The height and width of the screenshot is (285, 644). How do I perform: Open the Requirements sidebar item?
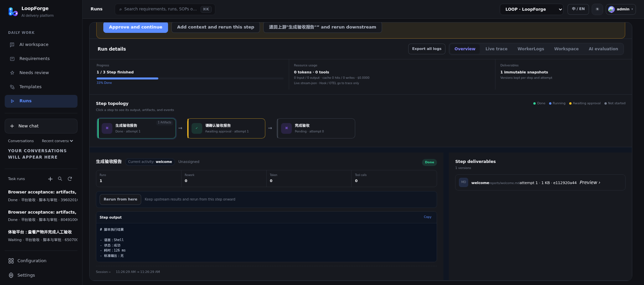41,59
